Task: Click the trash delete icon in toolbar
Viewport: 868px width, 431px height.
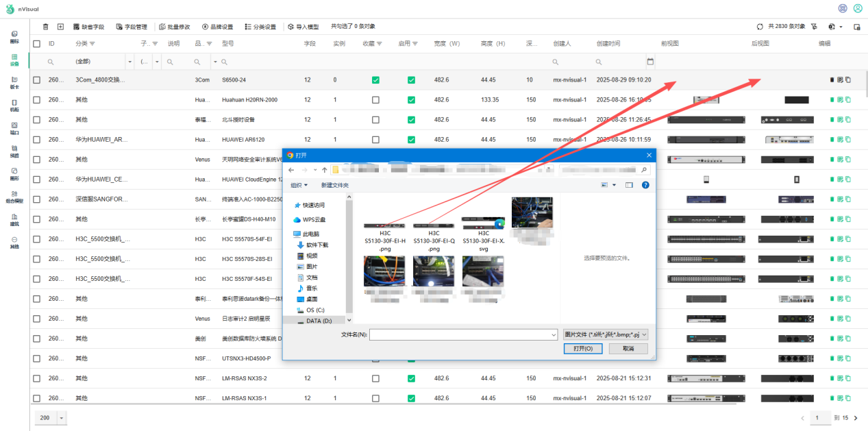Action: (46, 27)
